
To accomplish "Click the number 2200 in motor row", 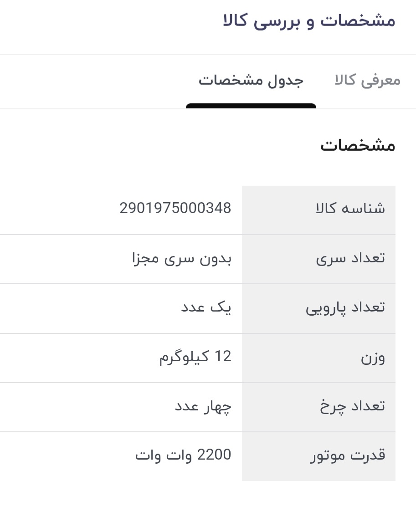I will [214, 455].
